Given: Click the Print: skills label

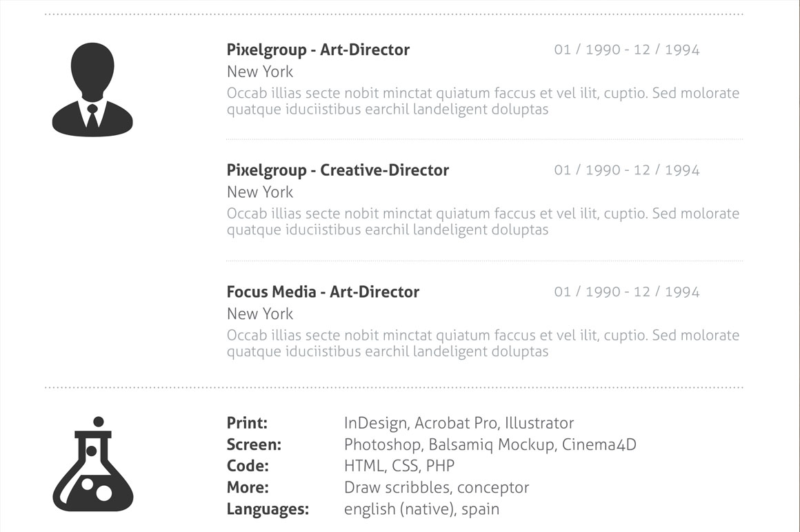Looking at the screenshot, I should pyautogui.click(x=247, y=423).
